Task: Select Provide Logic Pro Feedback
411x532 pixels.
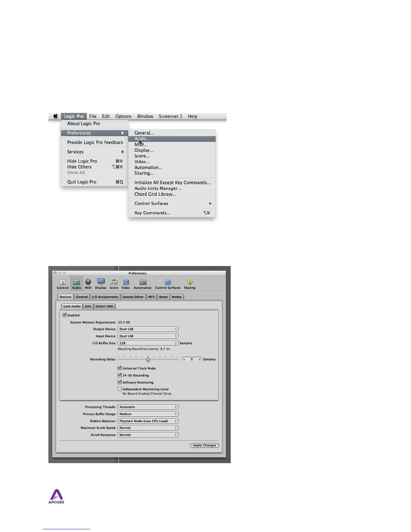Action: point(95,142)
